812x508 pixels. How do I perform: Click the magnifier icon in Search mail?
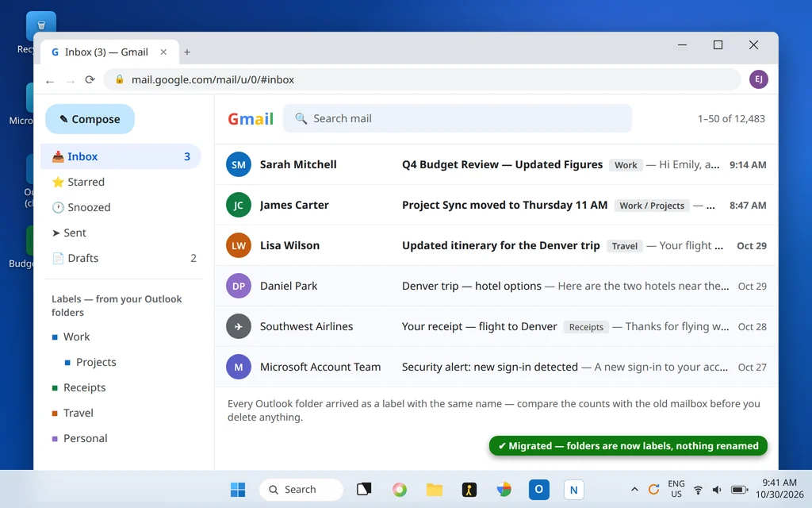click(301, 119)
